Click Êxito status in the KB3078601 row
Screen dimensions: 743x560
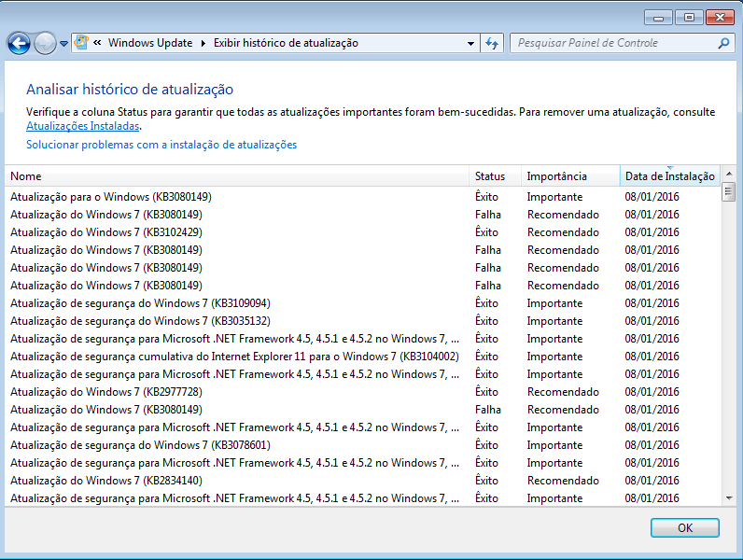click(x=486, y=444)
